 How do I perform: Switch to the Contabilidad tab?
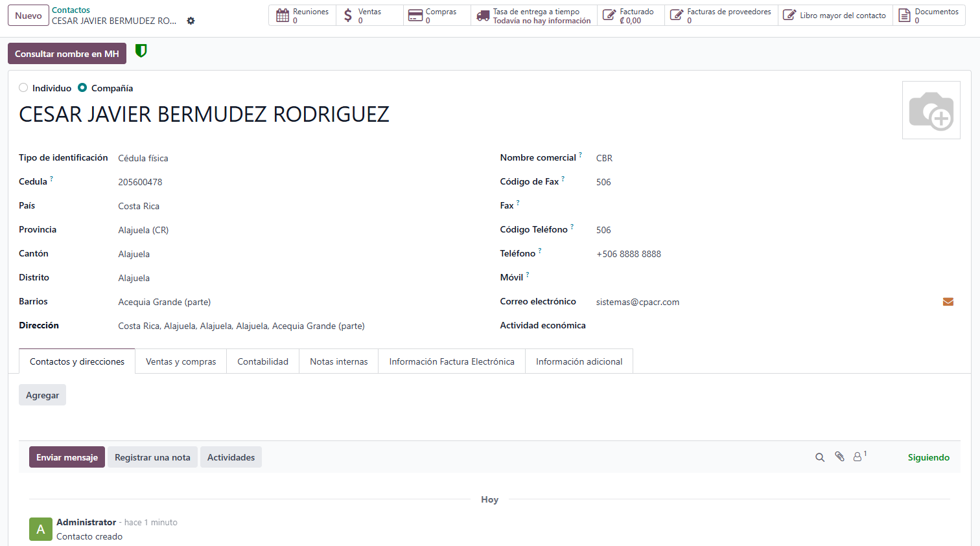tap(262, 361)
